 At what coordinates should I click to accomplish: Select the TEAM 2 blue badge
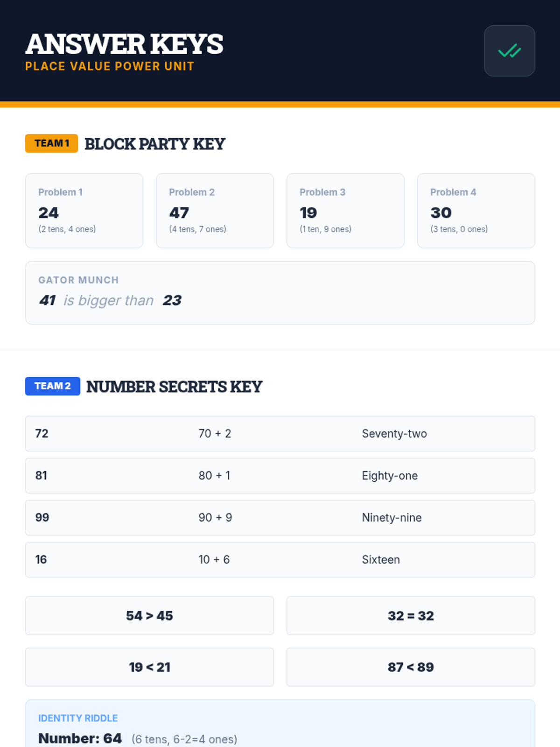(x=53, y=386)
